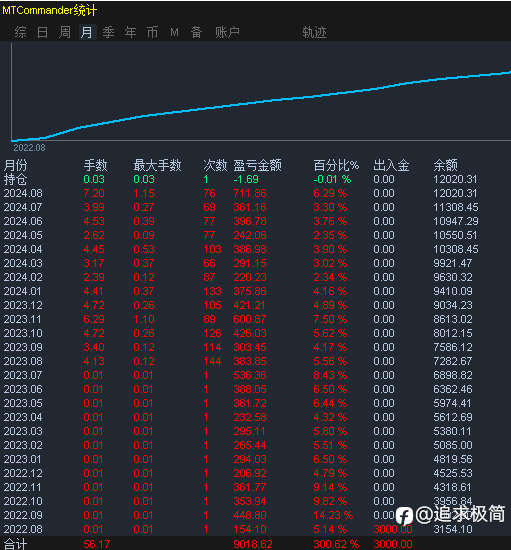Open the 账户 account tab
Screen dimensions: 511x550
click(x=227, y=32)
